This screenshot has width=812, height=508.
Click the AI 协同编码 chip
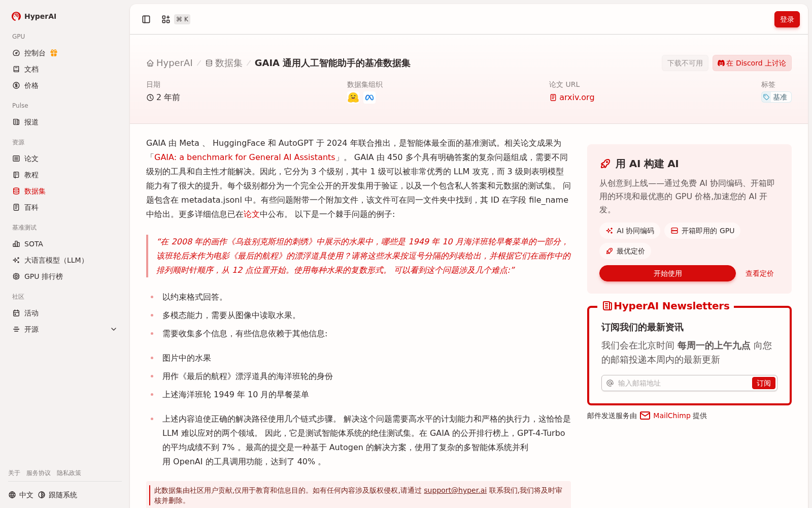630,231
